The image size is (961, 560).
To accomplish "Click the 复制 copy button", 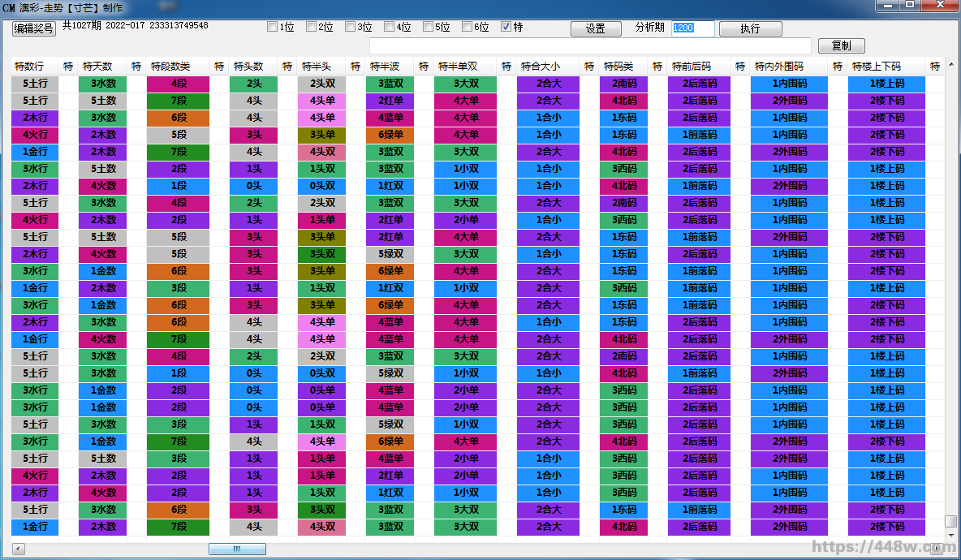I will pyautogui.click(x=842, y=46).
